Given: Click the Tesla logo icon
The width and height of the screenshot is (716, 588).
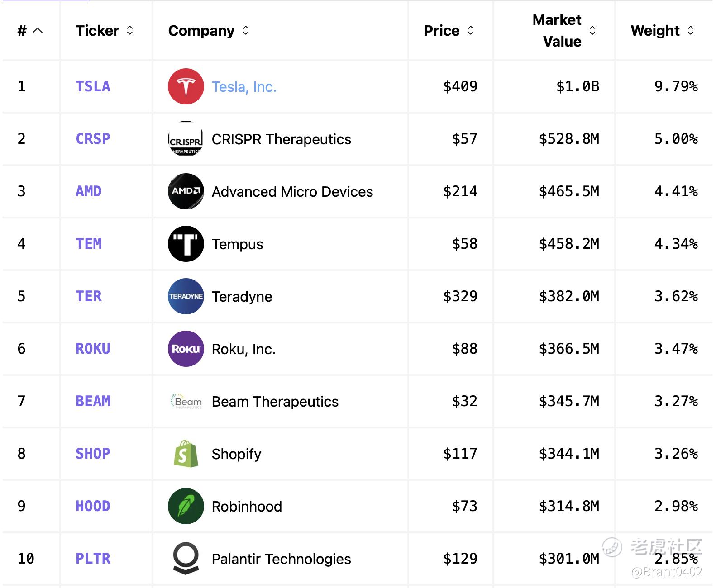Looking at the screenshot, I should click(x=186, y=86).
